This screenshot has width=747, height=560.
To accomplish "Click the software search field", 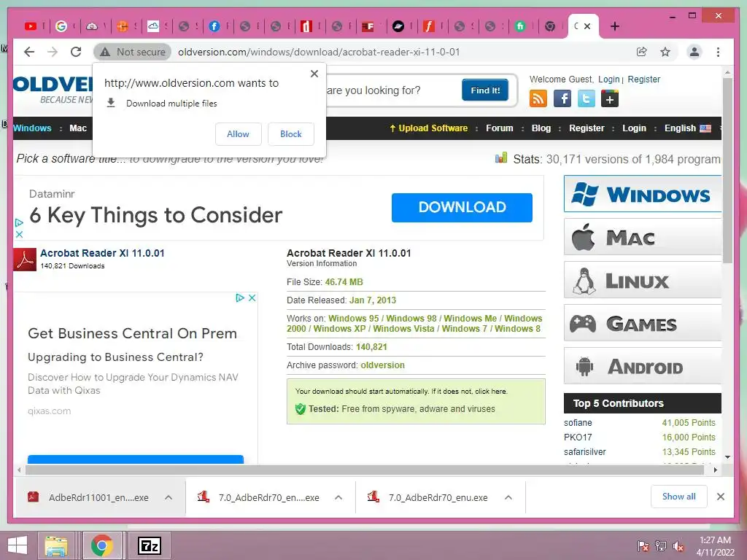I will point(391,90).
